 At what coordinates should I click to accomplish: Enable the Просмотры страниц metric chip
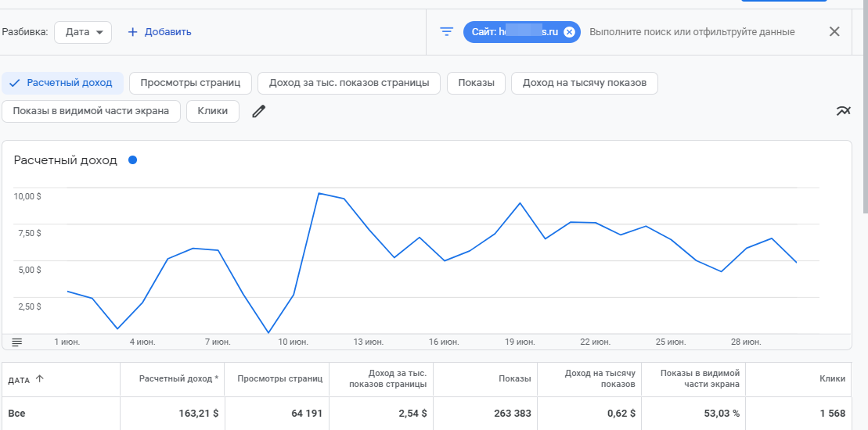pyautogui.click(x=190, y=83)
